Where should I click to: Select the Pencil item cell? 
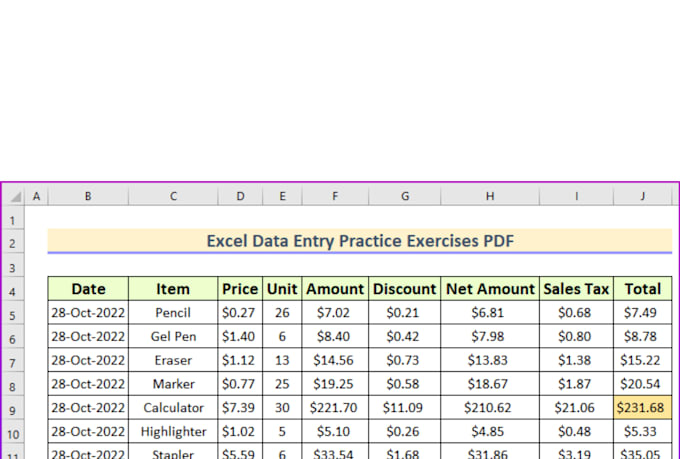coord(173,312)
